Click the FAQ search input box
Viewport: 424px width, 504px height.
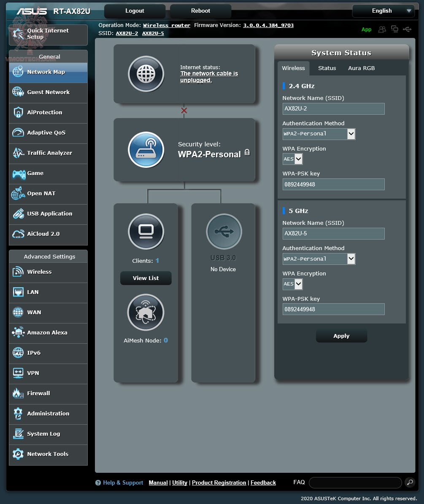tap(355, 482)
